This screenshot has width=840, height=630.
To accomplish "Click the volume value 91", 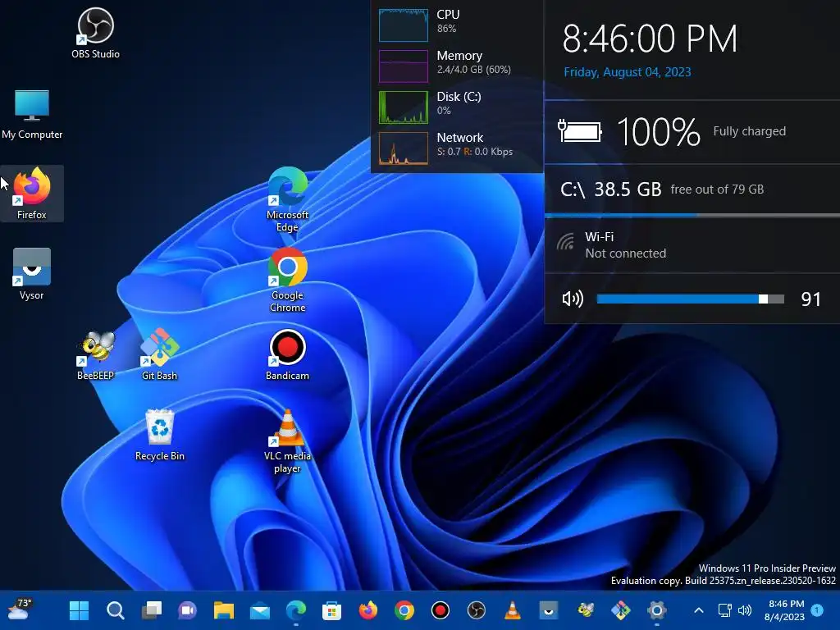I will (810, 299).
